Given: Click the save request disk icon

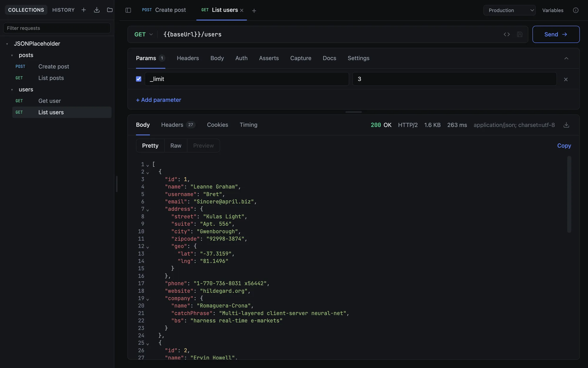Looking at the screenshot, I should point(520,34).
